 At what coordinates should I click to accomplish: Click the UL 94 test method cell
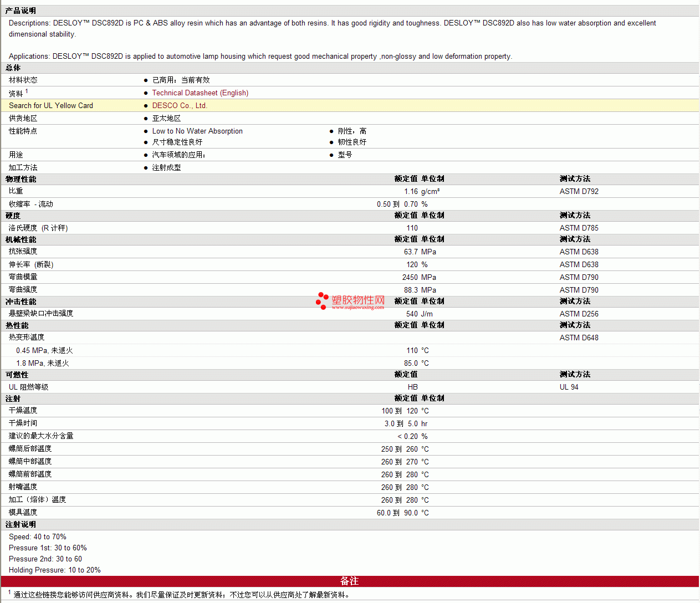569,387
